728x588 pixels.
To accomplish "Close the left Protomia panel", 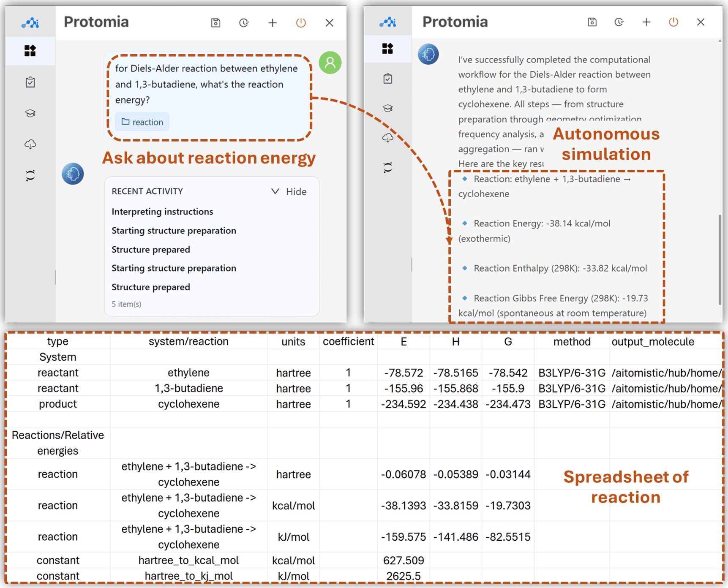I will point(330,23).
